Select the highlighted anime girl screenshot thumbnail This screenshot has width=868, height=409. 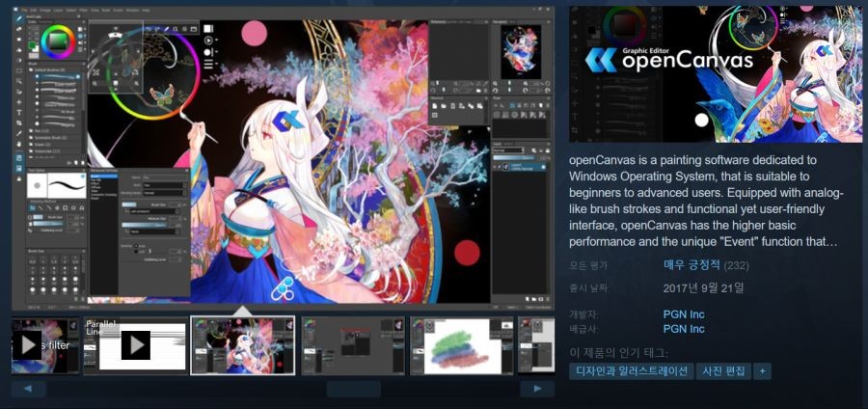coord(242,345)
